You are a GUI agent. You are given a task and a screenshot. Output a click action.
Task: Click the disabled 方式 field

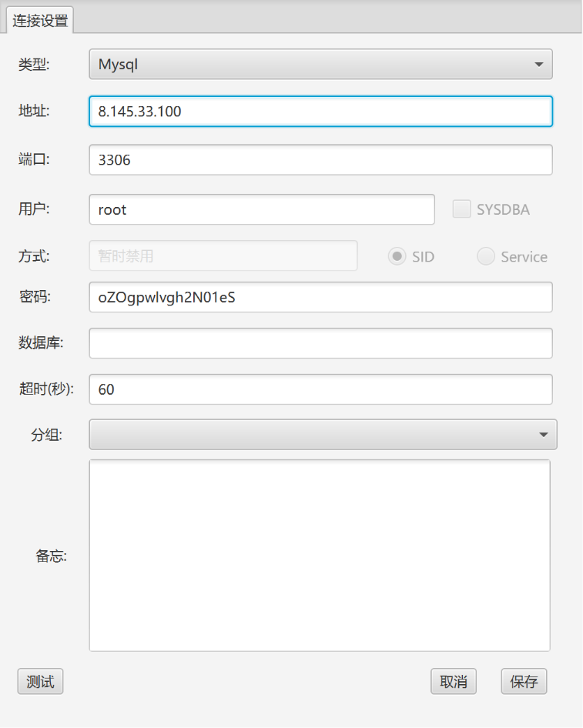(x=223, y=255)
